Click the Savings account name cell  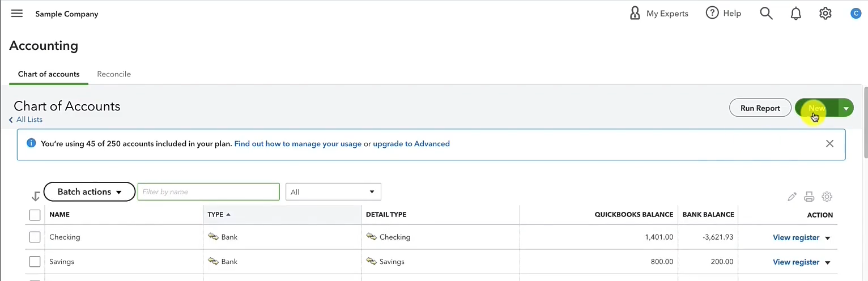(x=62, y=262)
